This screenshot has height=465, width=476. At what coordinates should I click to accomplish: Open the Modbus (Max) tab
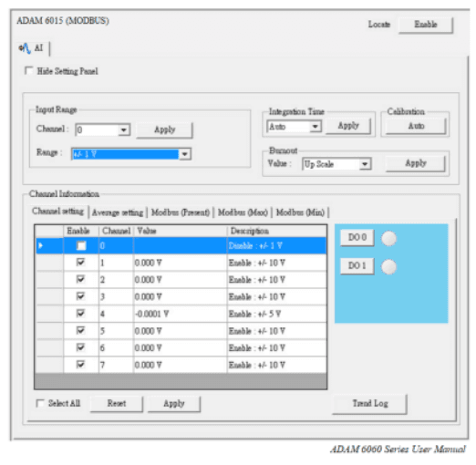(243, 212)
